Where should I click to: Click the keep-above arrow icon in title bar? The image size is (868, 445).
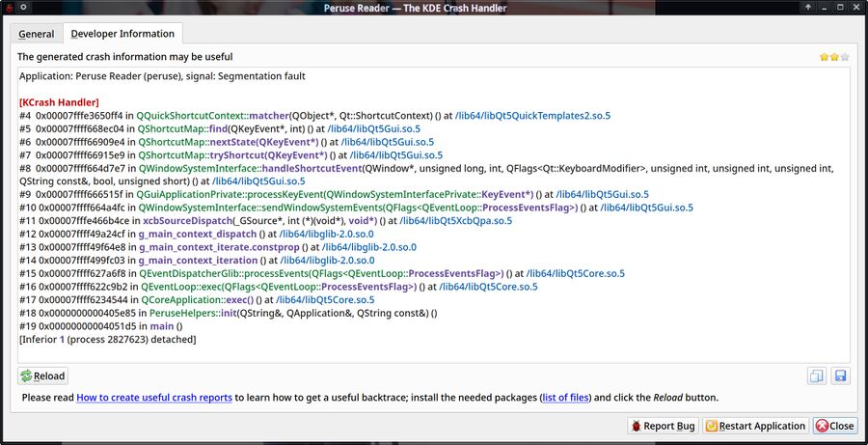808,7
